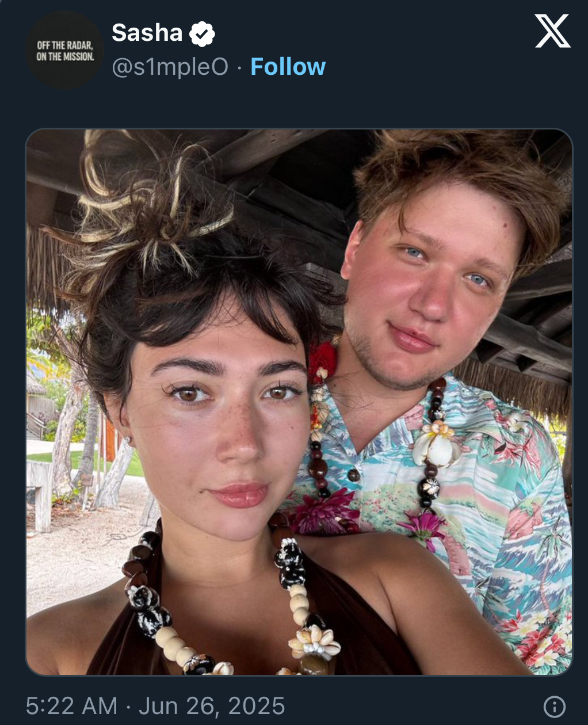Open the X logo link

pos(552,31)
